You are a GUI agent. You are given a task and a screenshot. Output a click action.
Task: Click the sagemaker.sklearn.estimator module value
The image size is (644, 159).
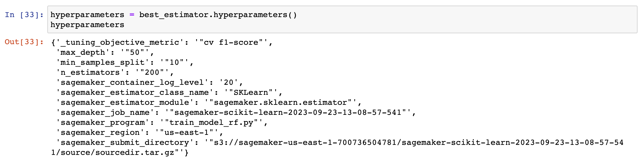tap(281, 102)
